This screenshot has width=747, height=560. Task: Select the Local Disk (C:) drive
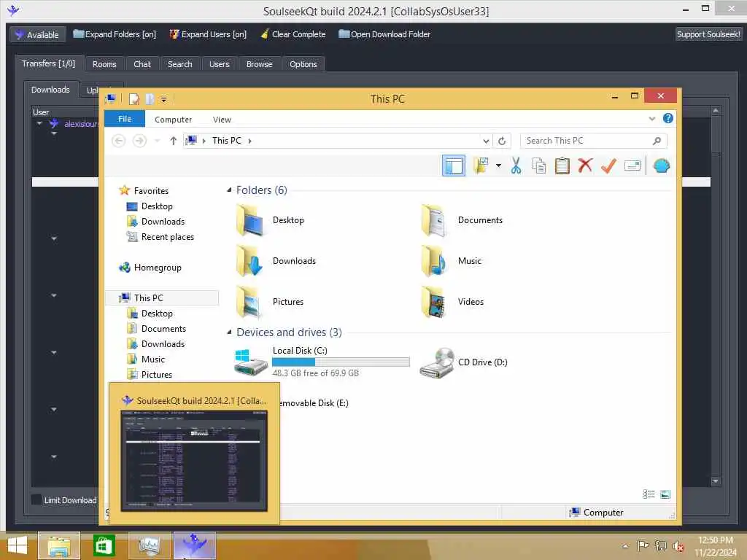click(x=322, y=362)
